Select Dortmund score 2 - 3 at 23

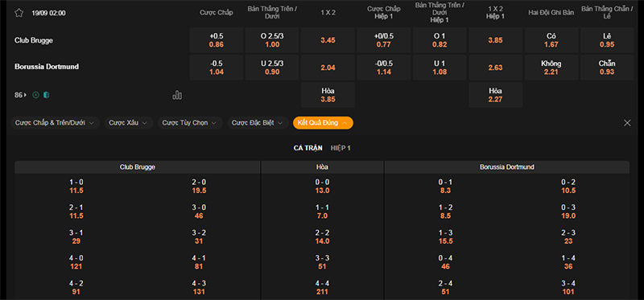coord(568,236)
